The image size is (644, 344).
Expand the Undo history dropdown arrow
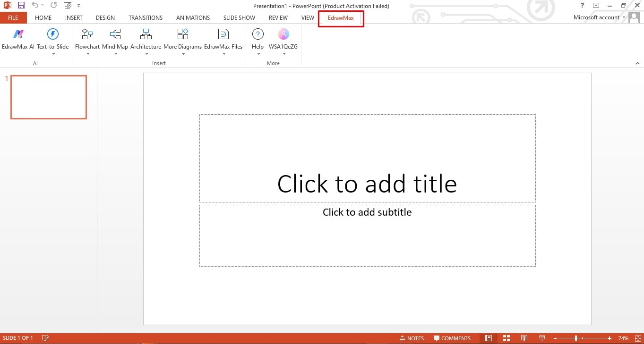click(43, 6)
